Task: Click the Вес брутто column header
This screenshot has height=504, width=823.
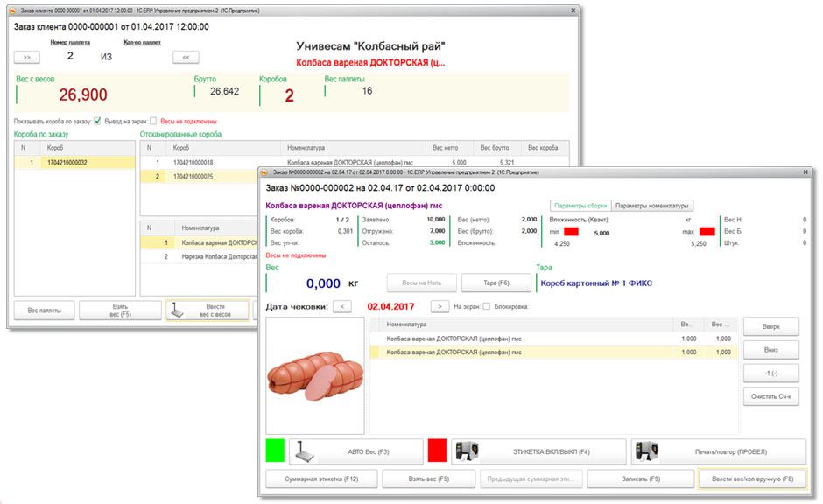Action: [495, 148]
